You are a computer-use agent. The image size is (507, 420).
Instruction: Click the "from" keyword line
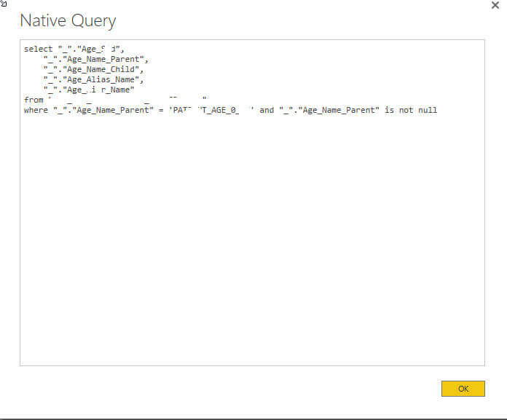pyautogui.click(x=34, y=100)
